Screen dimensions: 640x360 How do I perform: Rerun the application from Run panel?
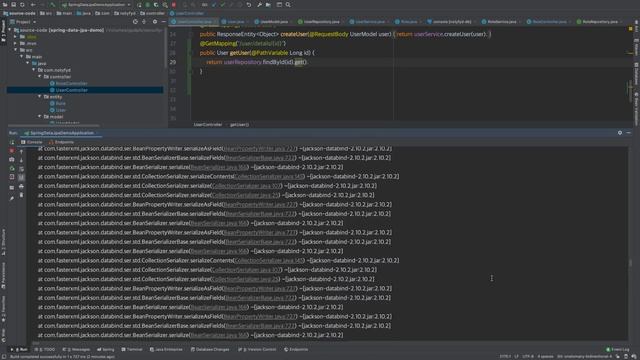click(12, 142)
